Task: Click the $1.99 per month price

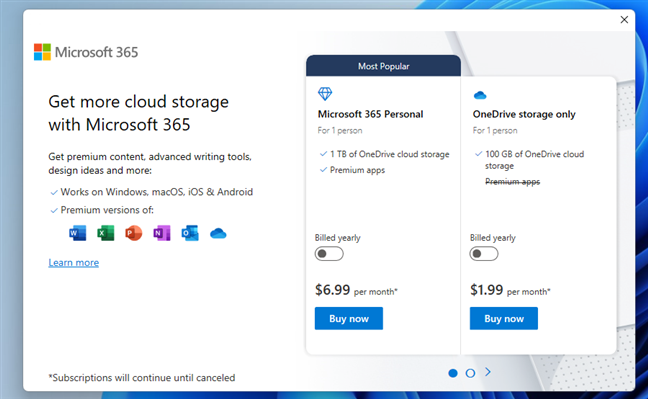Action: pyautogui.click(x=510, y=290)
